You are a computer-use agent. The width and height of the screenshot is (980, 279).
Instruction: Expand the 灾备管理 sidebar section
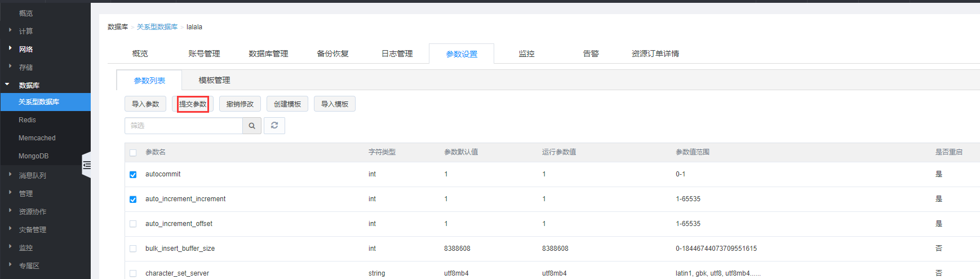[x=32, y=229]
